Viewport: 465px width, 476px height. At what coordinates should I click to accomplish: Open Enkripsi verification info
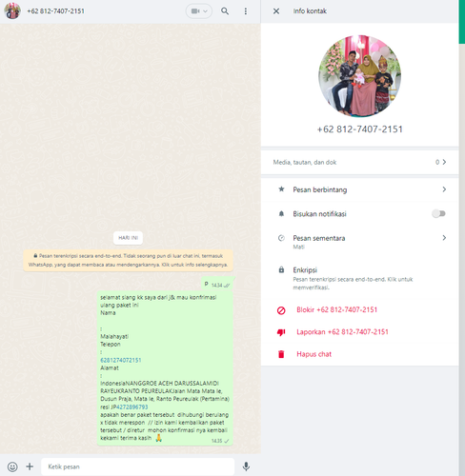[359, 278]
